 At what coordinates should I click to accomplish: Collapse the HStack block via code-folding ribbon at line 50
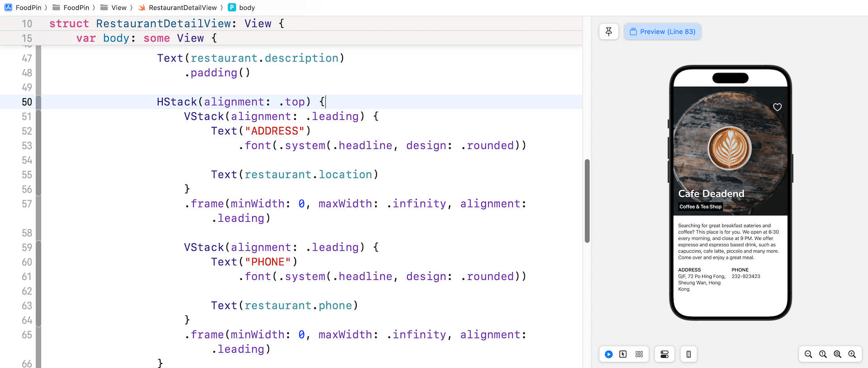38,102
